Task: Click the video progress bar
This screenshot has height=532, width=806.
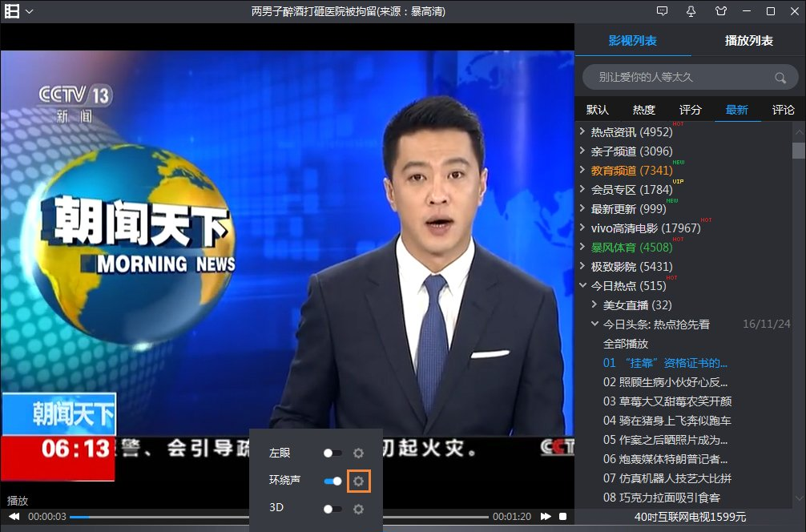Action: click(x=279, y=517)
